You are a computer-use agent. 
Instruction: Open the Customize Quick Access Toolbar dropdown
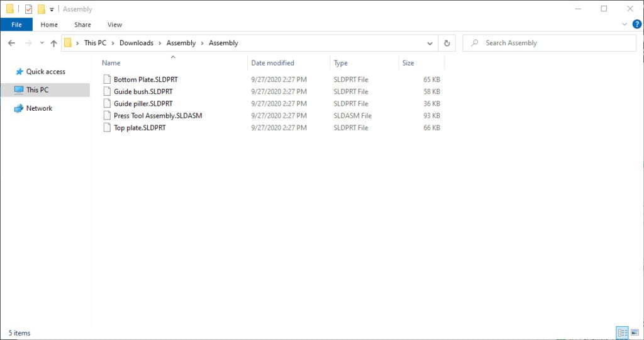[x=52, y=9]
